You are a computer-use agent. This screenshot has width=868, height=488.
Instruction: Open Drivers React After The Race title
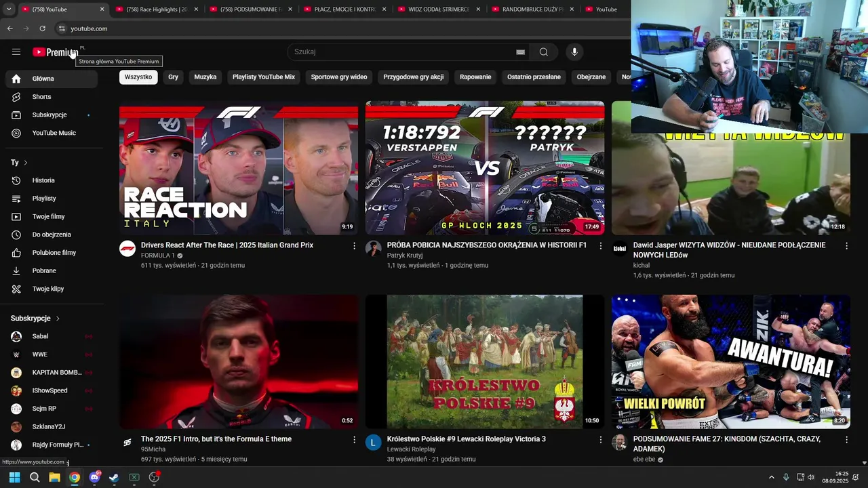(x=227, y=245)
